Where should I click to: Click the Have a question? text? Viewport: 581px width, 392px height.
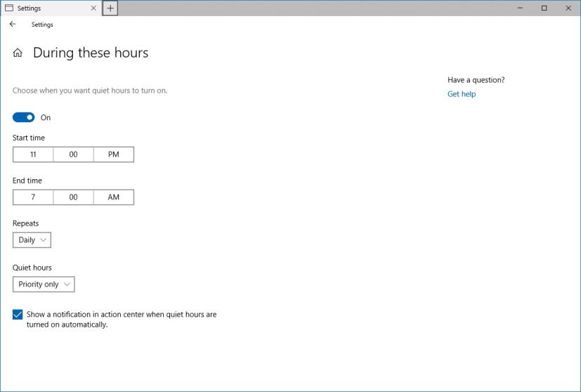coord(476,80)
